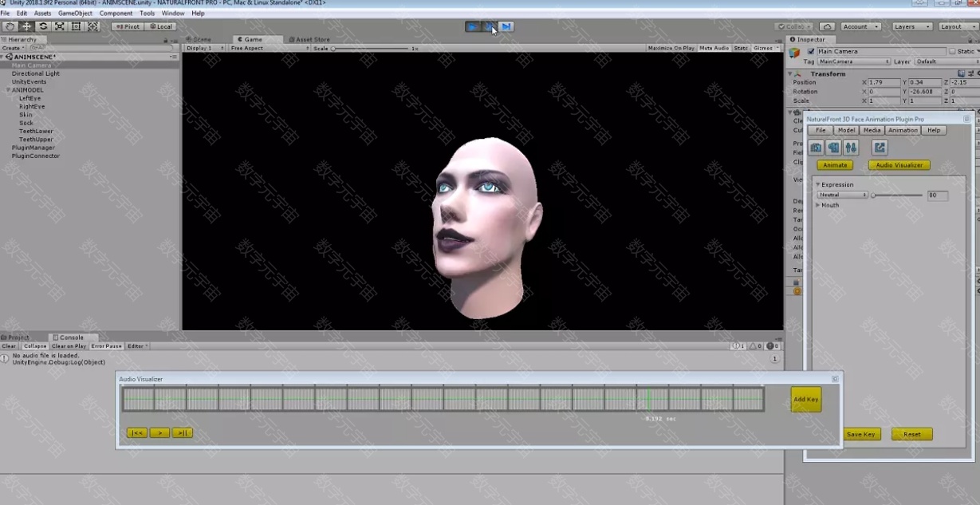Viewport: 980px width, 505px height.
Task: Adjust the Expression intensity slider
Action: click(898, 195)
